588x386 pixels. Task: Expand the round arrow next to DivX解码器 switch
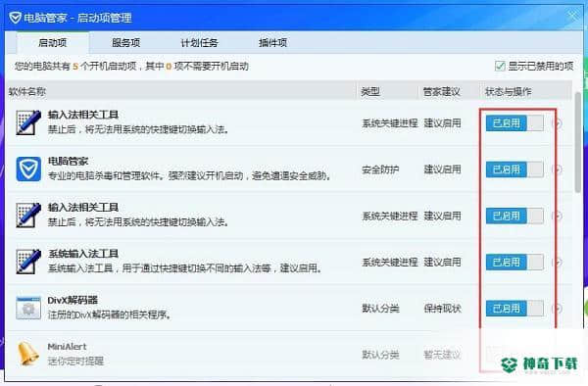pos(558,308)
